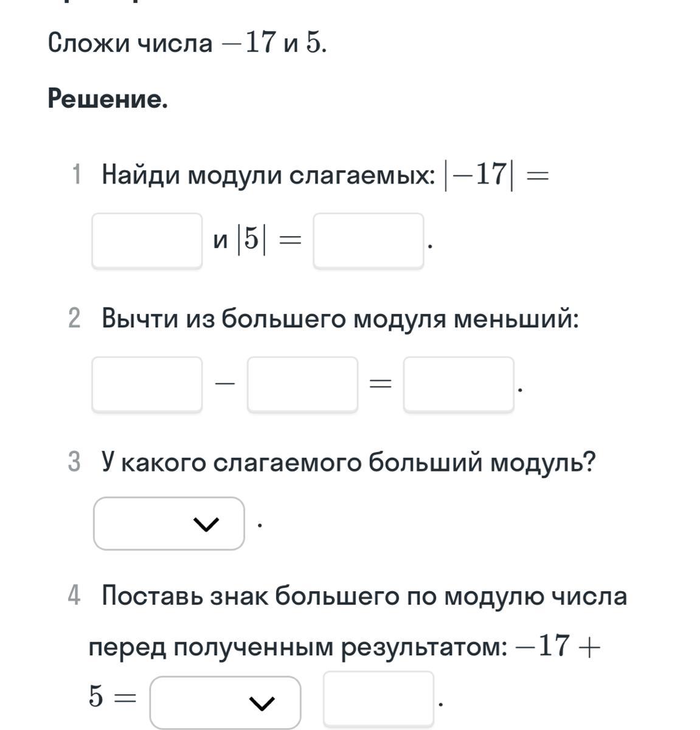Click the subtraction result box in step 2
Screen dimensions: 700x730
[x=459, y=384]
